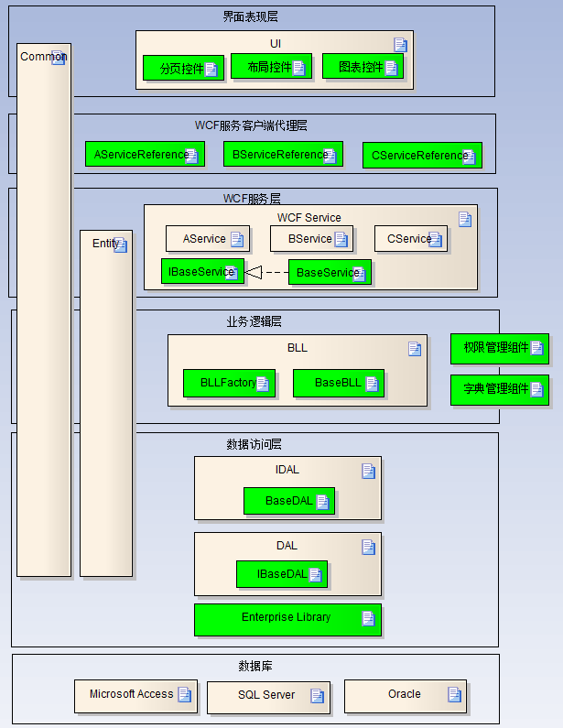Image resolution: width=563 pixels, height=728 pixels.
Task: Click the 图表控件 text label
Action: tap(361, 68)
